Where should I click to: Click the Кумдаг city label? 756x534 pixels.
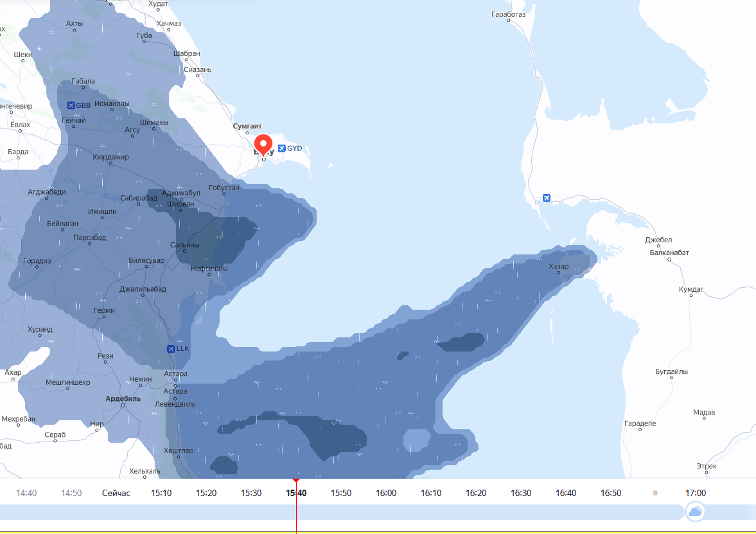[691, 289]
